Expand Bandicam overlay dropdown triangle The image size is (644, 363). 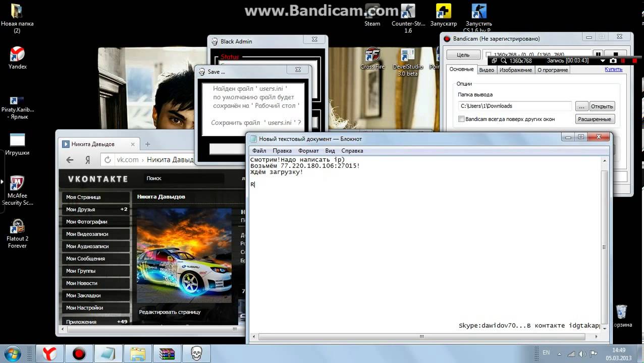point(604,60)
